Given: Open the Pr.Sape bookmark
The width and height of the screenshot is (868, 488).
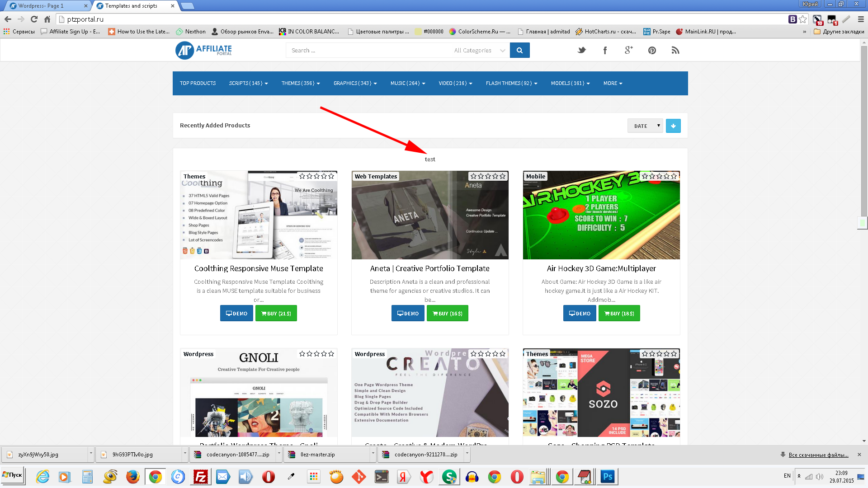Looking at the screenshot, I should [x=657, y=32].
